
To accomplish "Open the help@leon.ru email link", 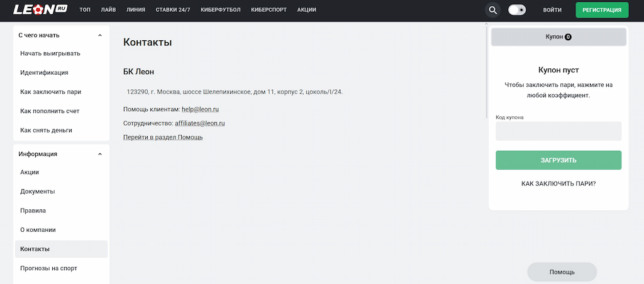I will point(201,109).
